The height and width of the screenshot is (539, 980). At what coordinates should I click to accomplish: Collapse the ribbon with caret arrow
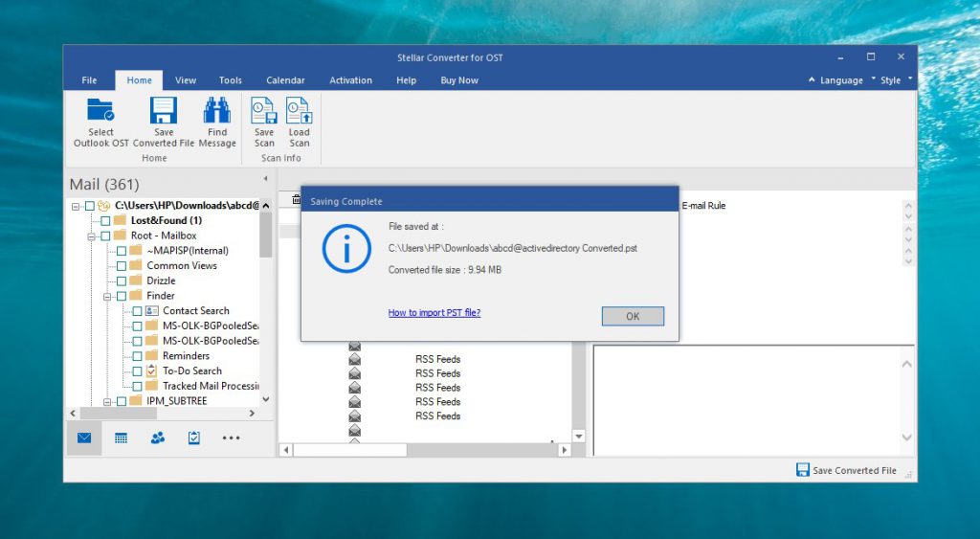[x=812, y=80]
